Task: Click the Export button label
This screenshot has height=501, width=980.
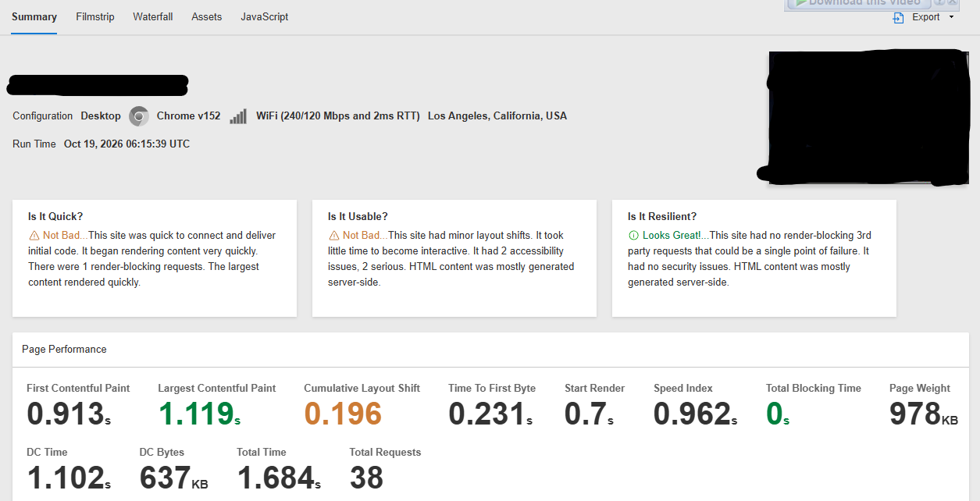Action: pyautogui.click(x=926, y=17)
